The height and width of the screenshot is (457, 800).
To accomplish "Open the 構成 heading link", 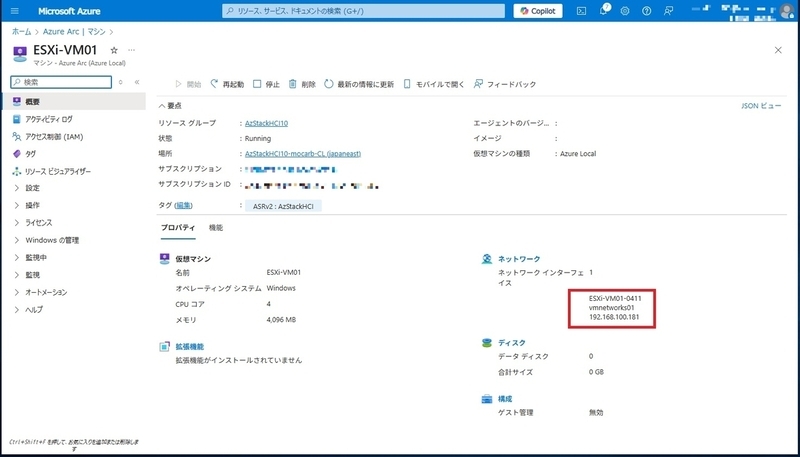I will tap(505, 398).
